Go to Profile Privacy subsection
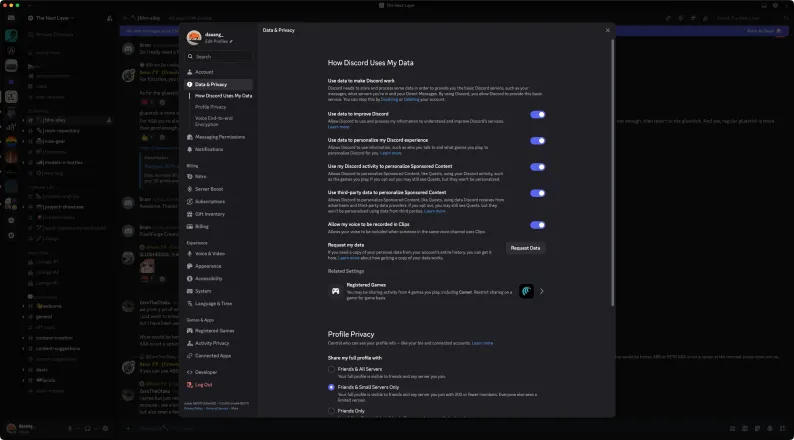This screenshot has width=794, height=440. [x=211, y=107]
